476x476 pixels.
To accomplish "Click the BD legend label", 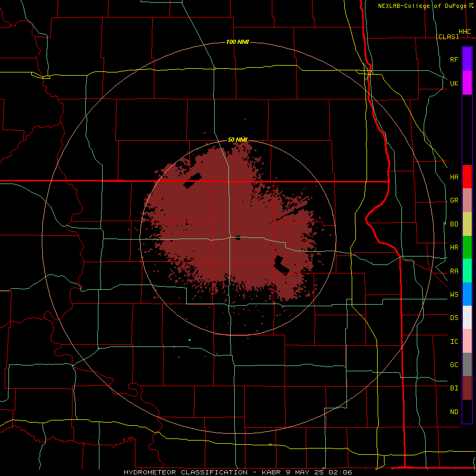I will 454,224.
